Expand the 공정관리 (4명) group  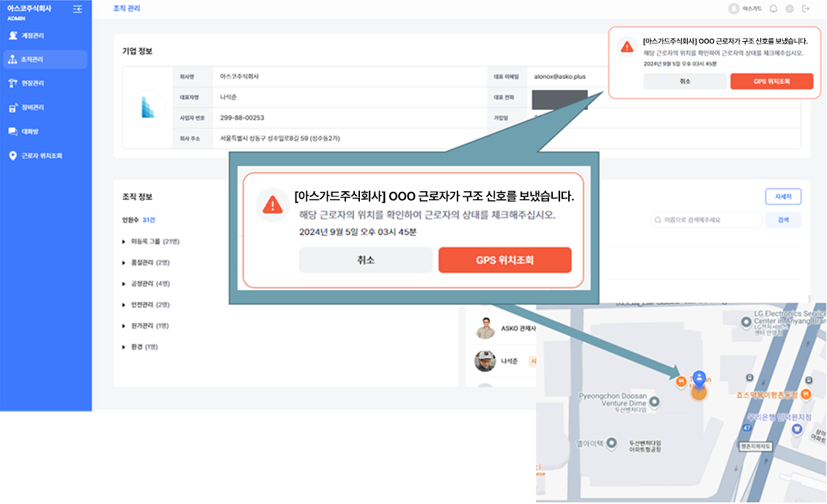tap(124, 283)
